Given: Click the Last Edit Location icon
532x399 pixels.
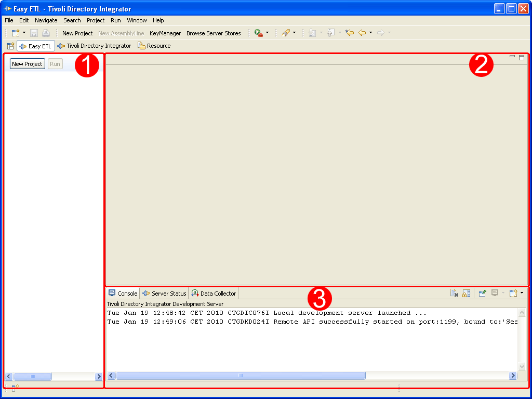Looking at the screenshot, I should pos(350,33).
